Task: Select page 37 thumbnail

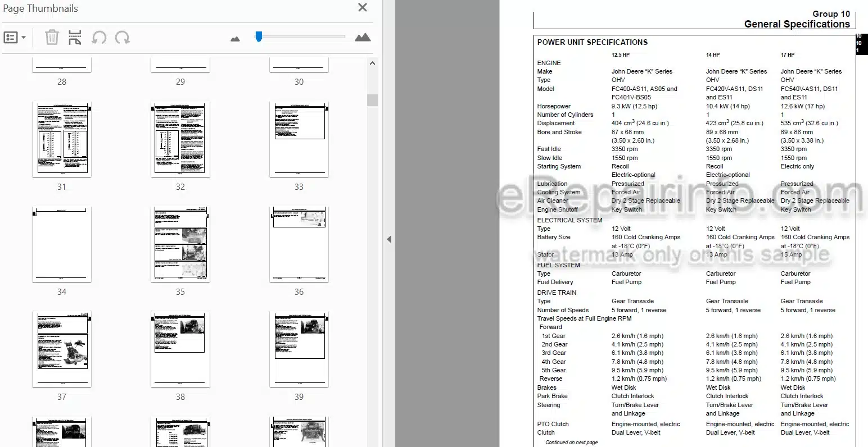Action: (62, 349)
